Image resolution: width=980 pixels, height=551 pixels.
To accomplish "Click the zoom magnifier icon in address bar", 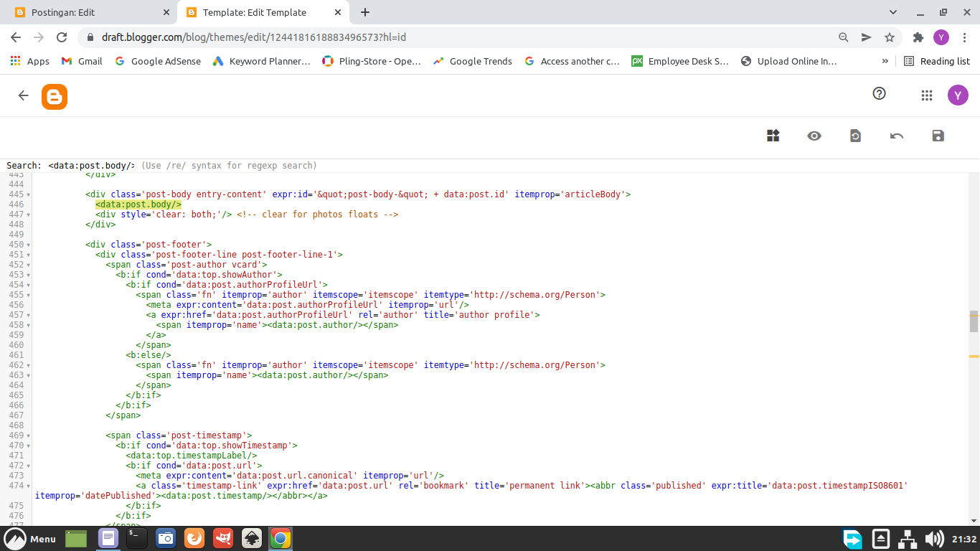I will click(x=844, y=37).
